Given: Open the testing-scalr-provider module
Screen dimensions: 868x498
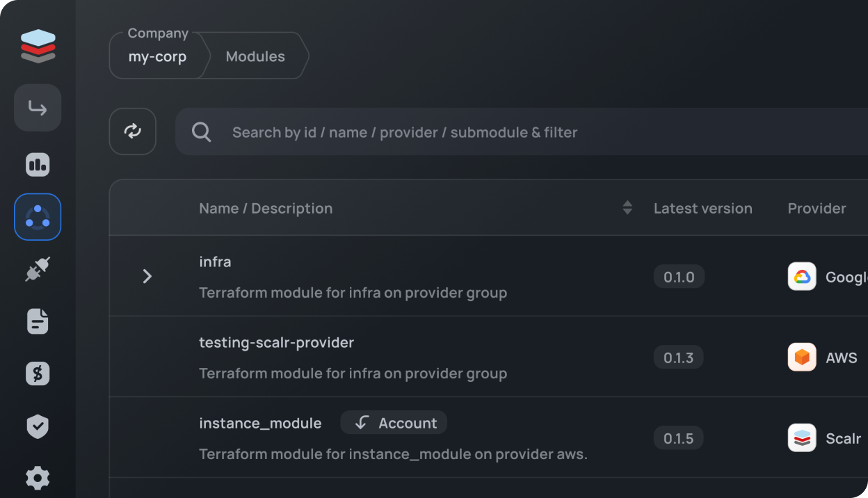Looking at the screenshot, I should [x=276, y=342].
